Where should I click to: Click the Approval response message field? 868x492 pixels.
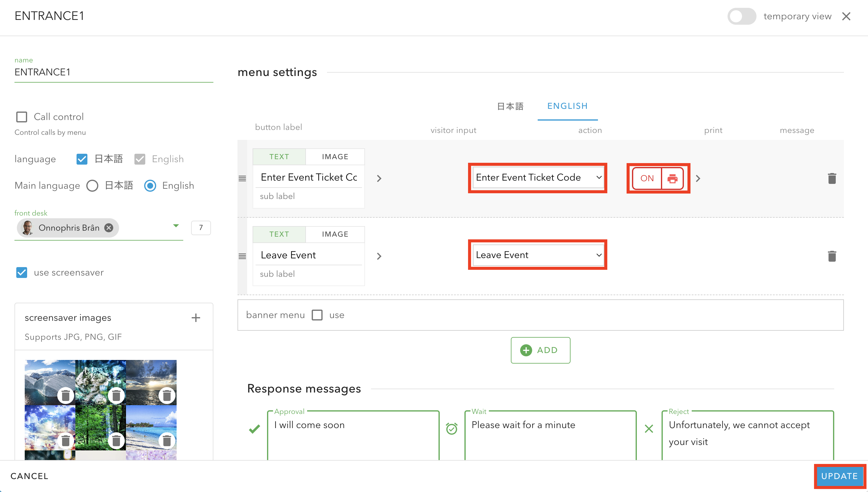[353, 434]
